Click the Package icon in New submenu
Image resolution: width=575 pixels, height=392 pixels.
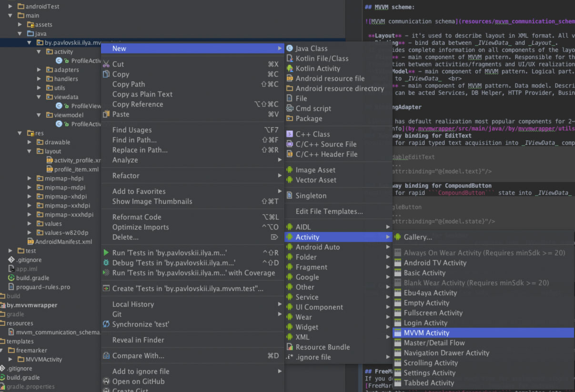coord(289,118)
